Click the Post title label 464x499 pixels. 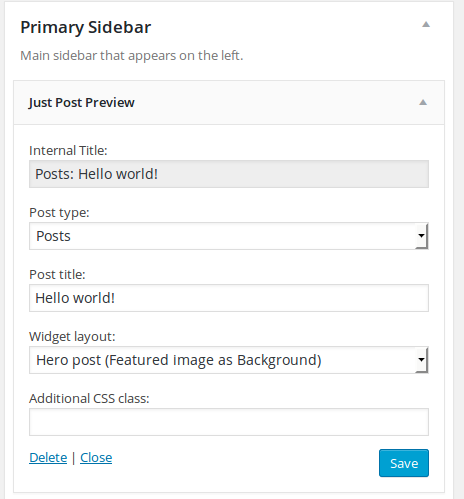coord(57,275)
